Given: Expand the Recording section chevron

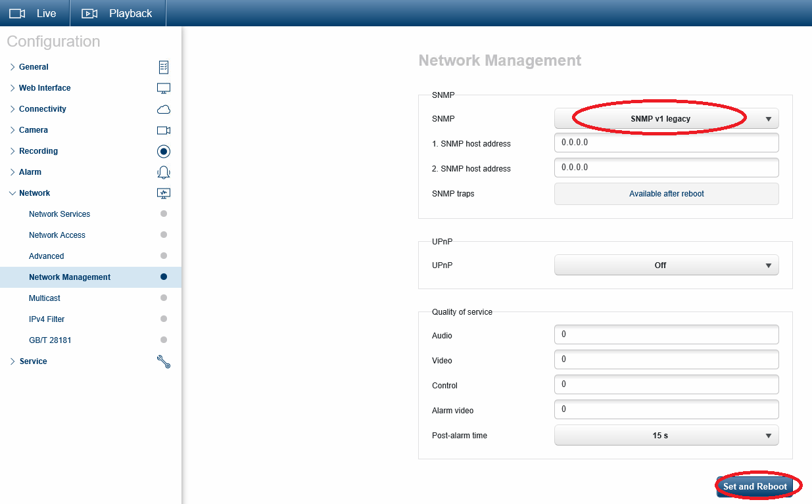Looking at the screenshot, I should tap(12, 151).
